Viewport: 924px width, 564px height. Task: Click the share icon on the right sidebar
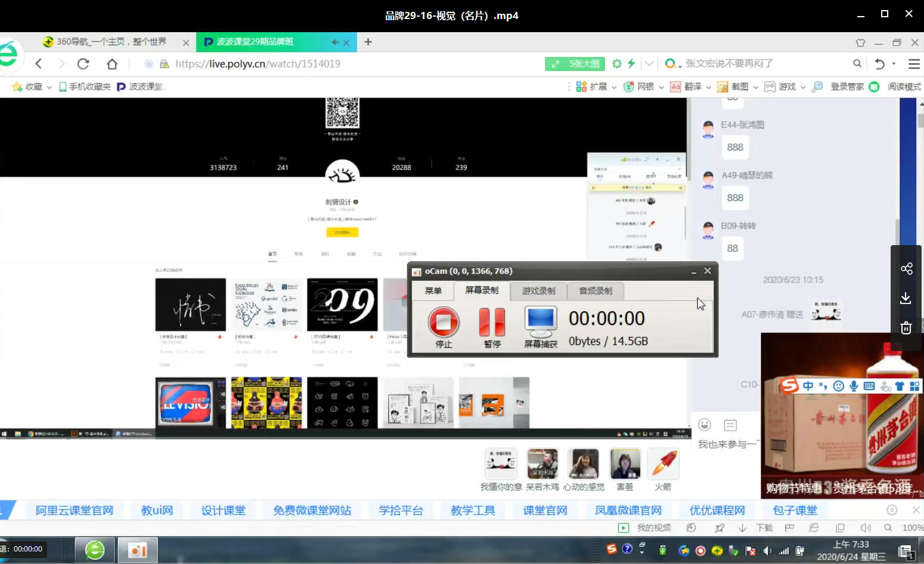(906, 269)
